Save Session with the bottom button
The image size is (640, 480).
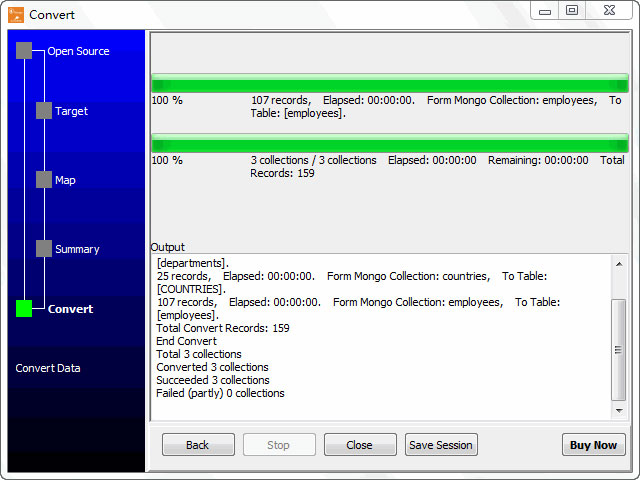click(x=441, y=444)
